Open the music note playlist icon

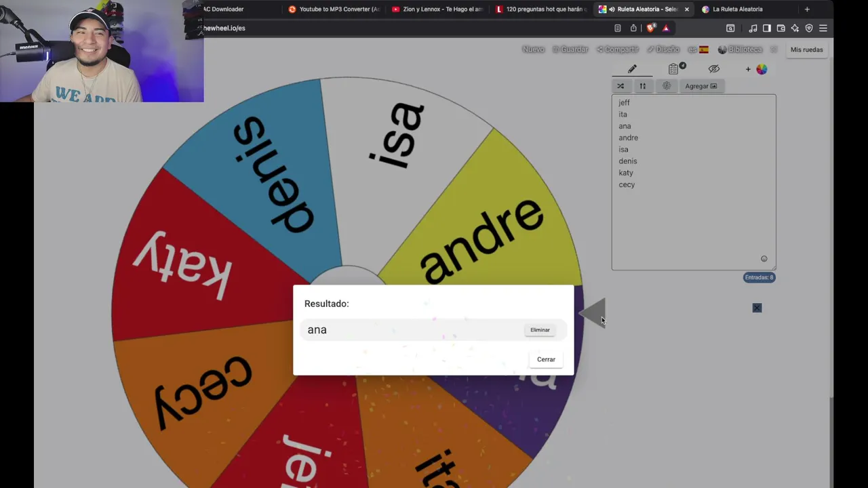(753, 28)
